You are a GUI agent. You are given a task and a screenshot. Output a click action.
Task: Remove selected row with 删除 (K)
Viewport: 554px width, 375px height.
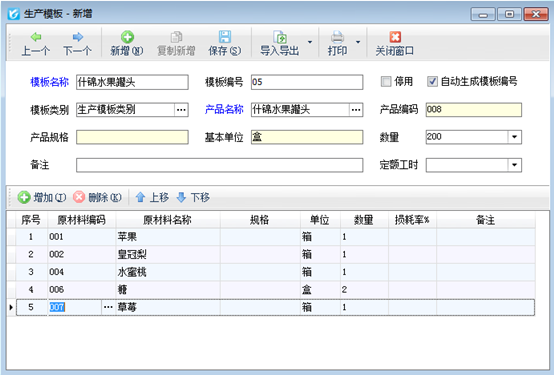point(79,197)
